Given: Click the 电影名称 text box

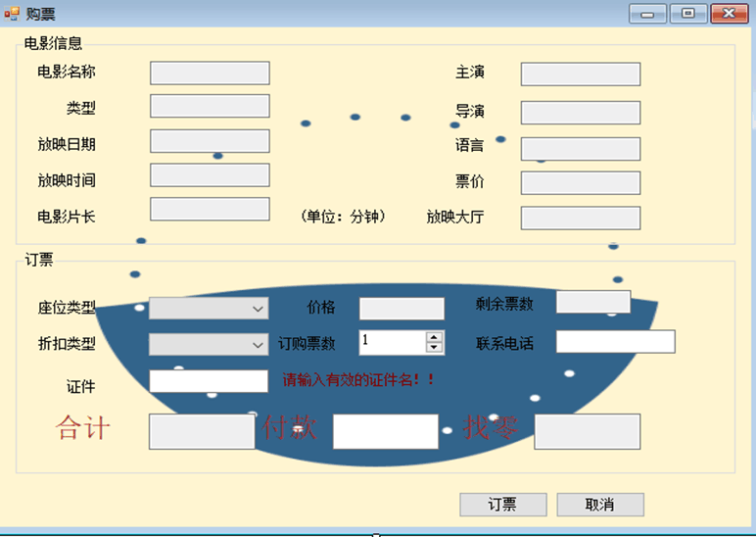Looking at the screenshot, I should (x=210, y=73).
